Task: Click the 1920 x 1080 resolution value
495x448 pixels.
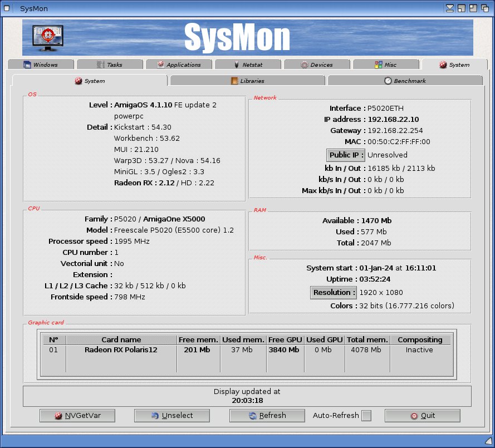Action: [381, 293]
